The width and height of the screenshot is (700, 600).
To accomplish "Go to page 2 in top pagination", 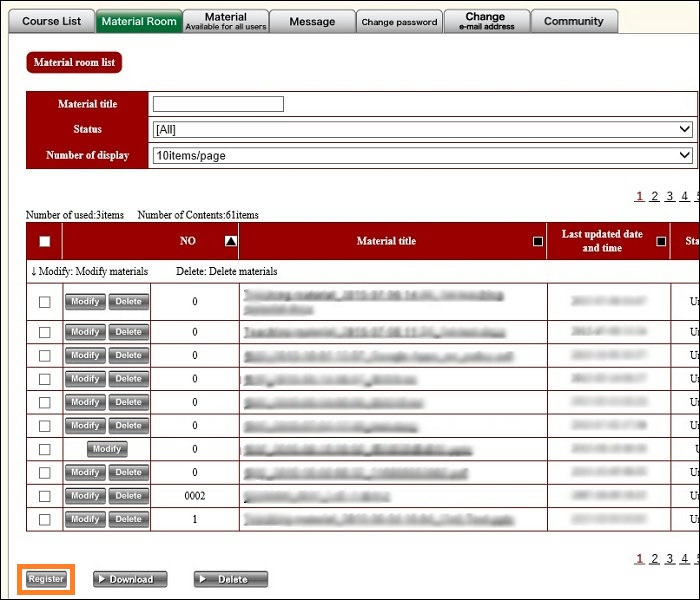I will [x=654, y=197].
